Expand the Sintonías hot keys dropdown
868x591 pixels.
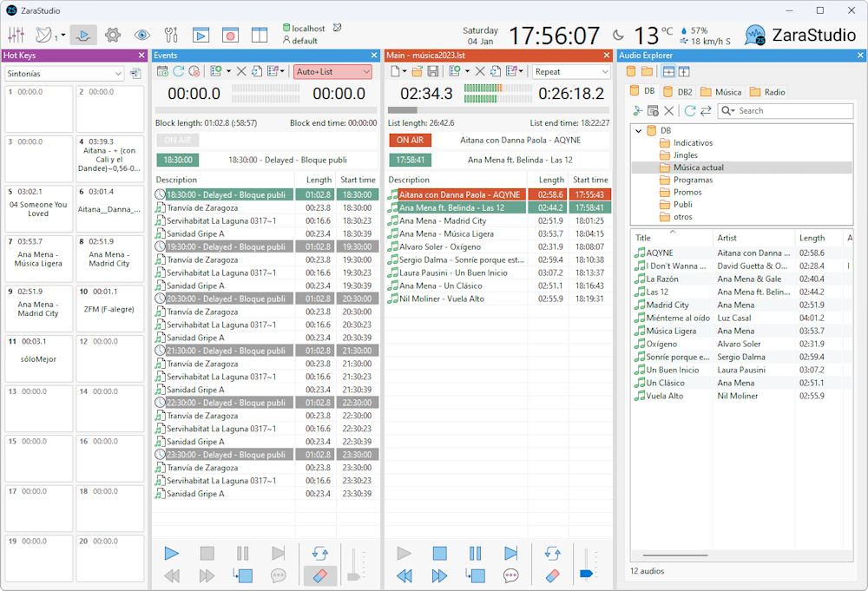point(64,74)
